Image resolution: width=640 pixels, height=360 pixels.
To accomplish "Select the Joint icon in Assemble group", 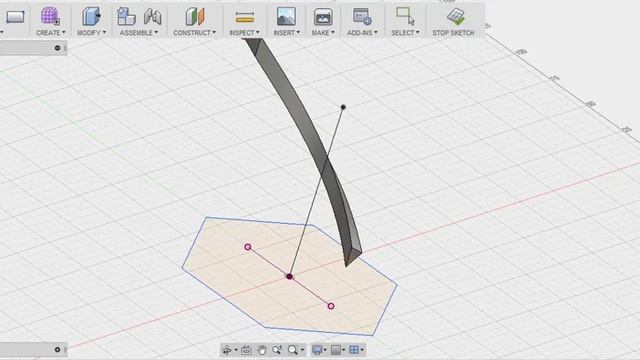I will pyautogui.click(x=153, y=17).
